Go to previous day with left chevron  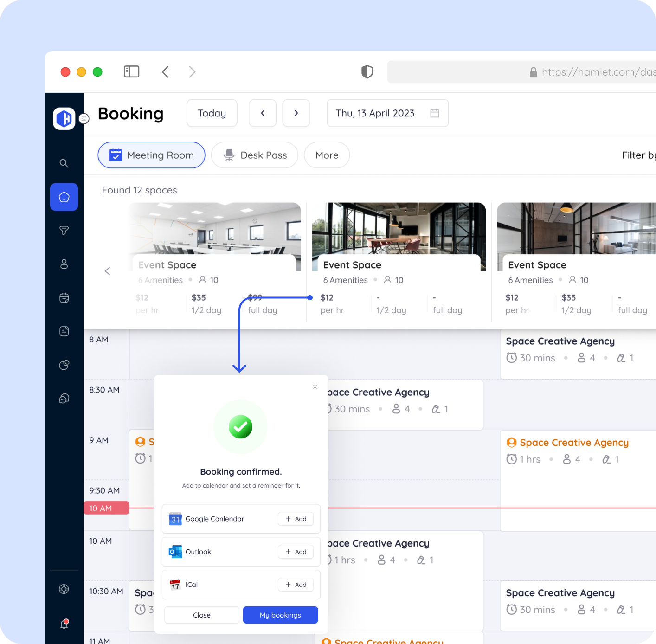point(263,113)
